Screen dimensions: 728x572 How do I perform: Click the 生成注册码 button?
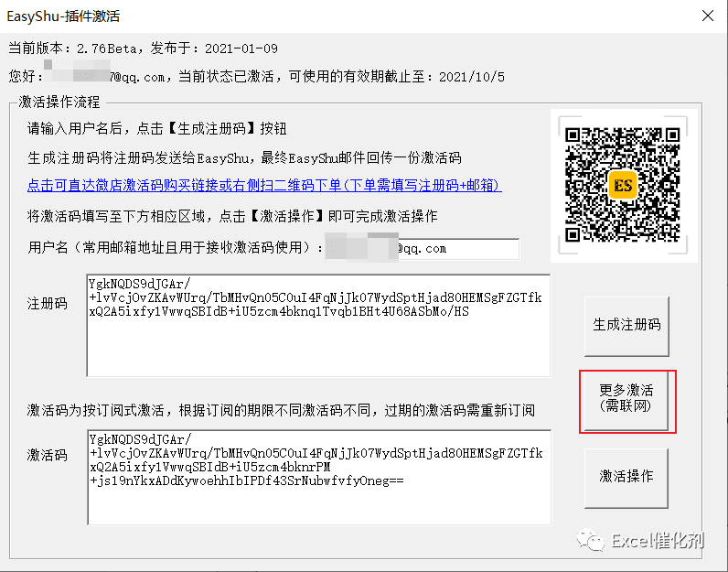click(x=626, y=326)
